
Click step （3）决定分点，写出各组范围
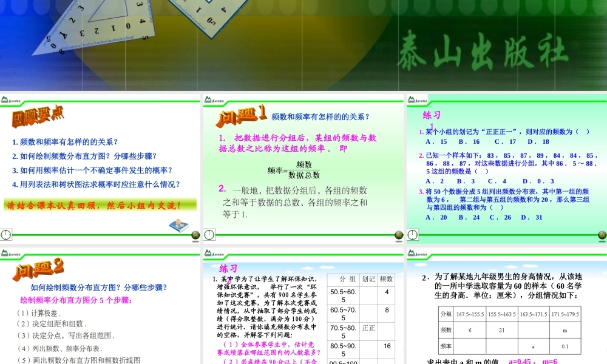coord(65,335)
